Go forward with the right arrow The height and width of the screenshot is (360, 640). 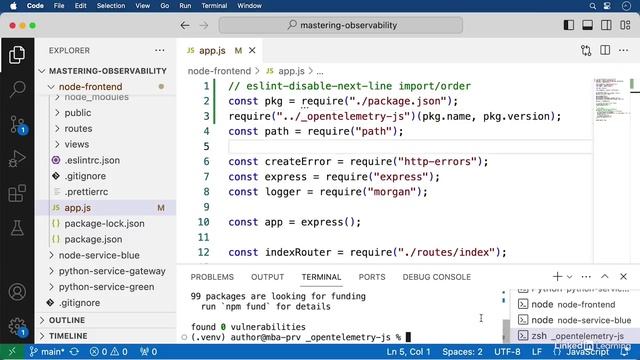click(204, 25)
